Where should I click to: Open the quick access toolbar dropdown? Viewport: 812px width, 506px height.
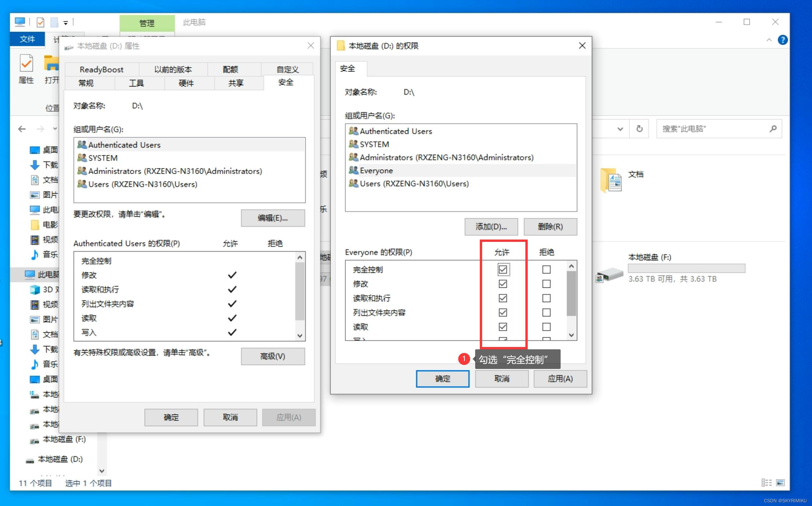click(x=66, y=23)
